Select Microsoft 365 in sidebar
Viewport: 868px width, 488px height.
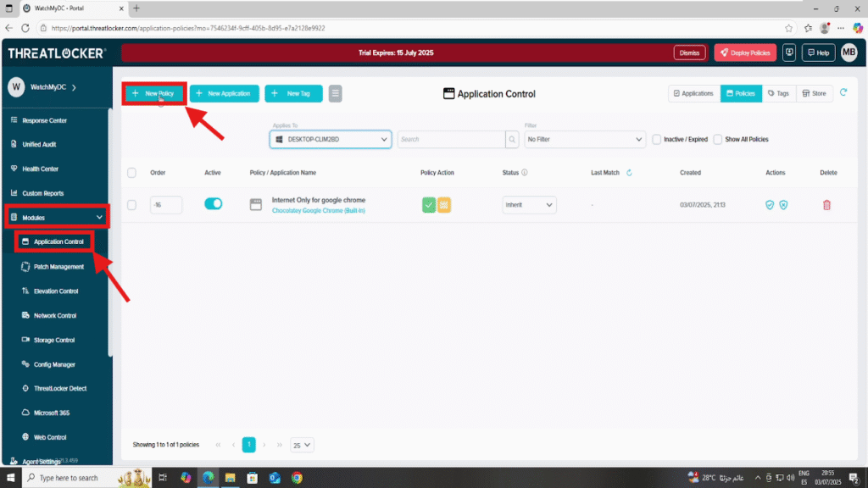click(x=52, y=413)
